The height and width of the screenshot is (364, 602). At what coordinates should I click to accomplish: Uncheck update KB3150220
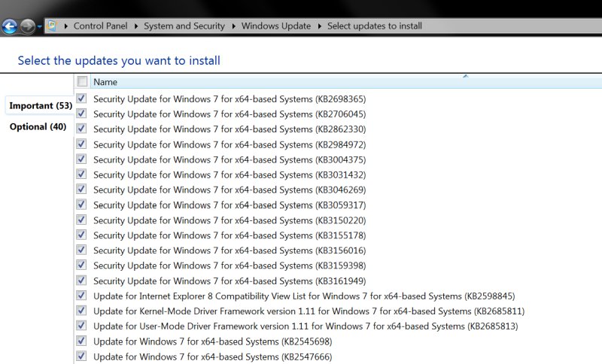[81, 220]
